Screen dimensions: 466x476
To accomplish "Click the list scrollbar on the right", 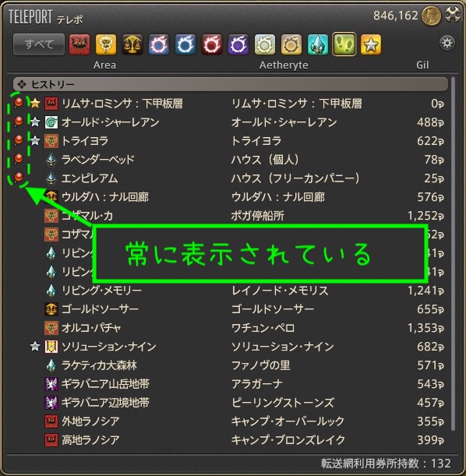I will (x=453, y=253).
